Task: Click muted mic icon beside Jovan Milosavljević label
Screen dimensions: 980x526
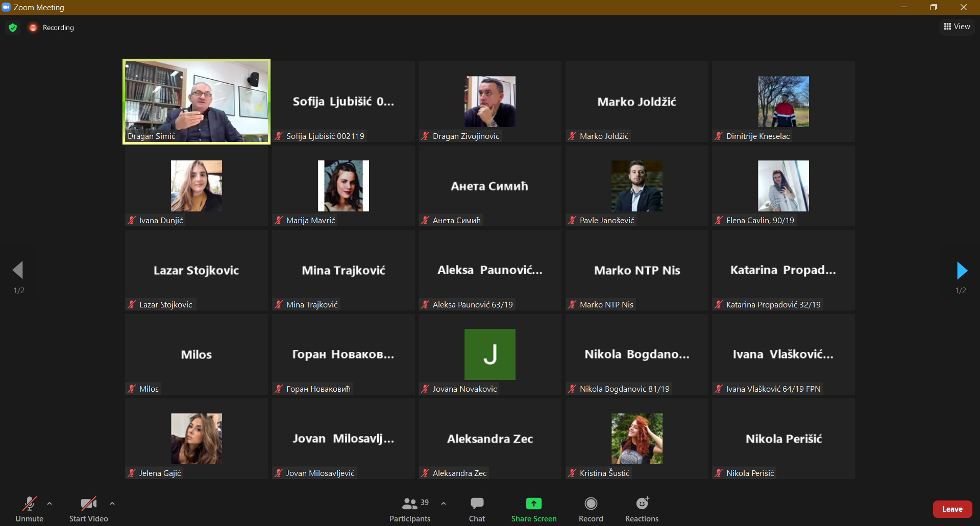Action: click(x=279, y=473)
